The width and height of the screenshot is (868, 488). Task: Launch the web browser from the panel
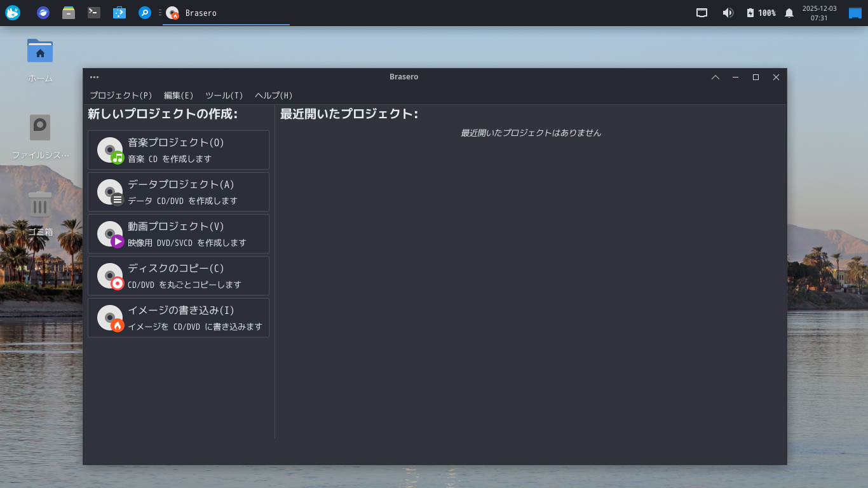pyautogui.click(x=43, y=13)
